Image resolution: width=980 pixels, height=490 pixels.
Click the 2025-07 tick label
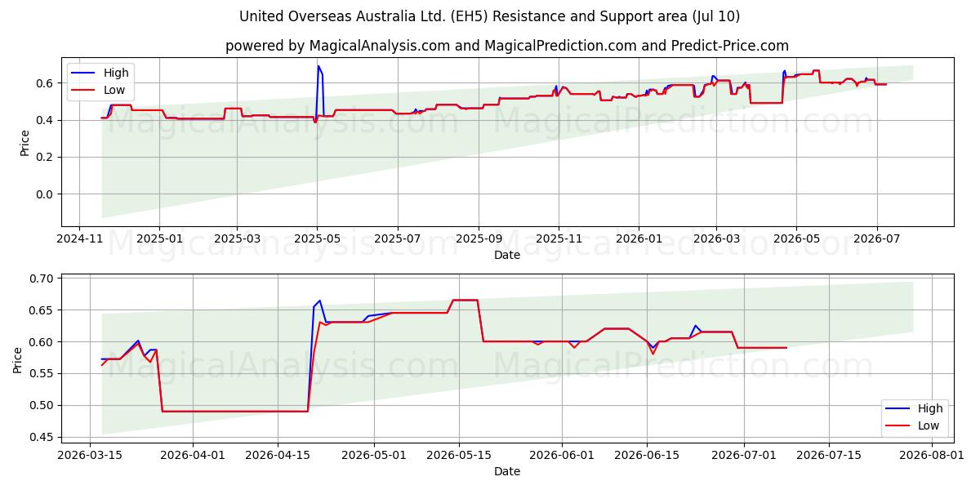(397, 238)
